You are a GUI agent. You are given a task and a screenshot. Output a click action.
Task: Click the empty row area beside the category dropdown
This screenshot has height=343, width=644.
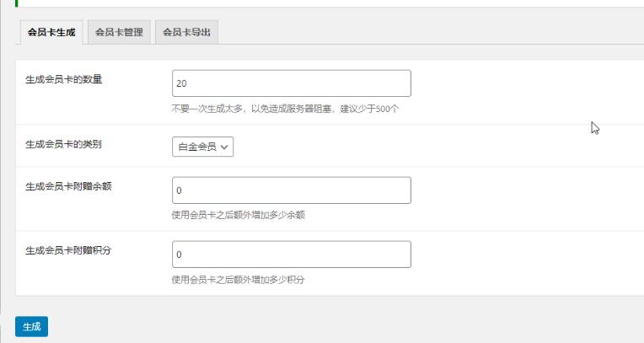pyautogui.click(x=435, y=147)
